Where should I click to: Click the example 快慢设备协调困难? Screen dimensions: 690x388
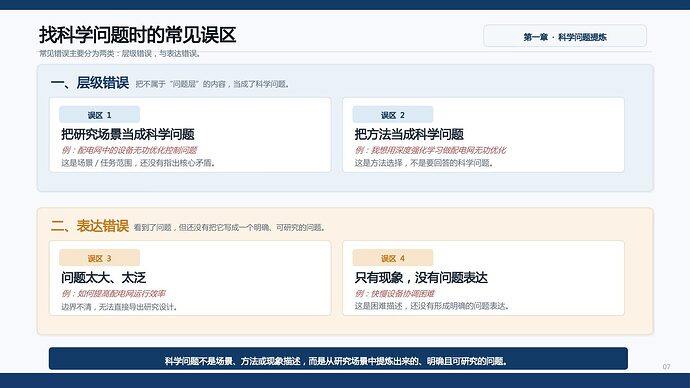pyautogui.click(x=395, y=293)
